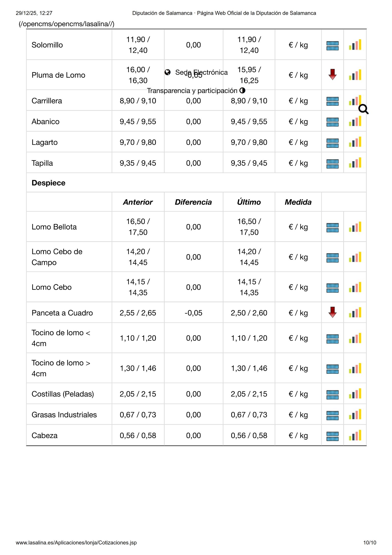This screenshot has height=555, width=392.
Task: Click the magnifying glass search icon
Action: [x=363, y=109]
